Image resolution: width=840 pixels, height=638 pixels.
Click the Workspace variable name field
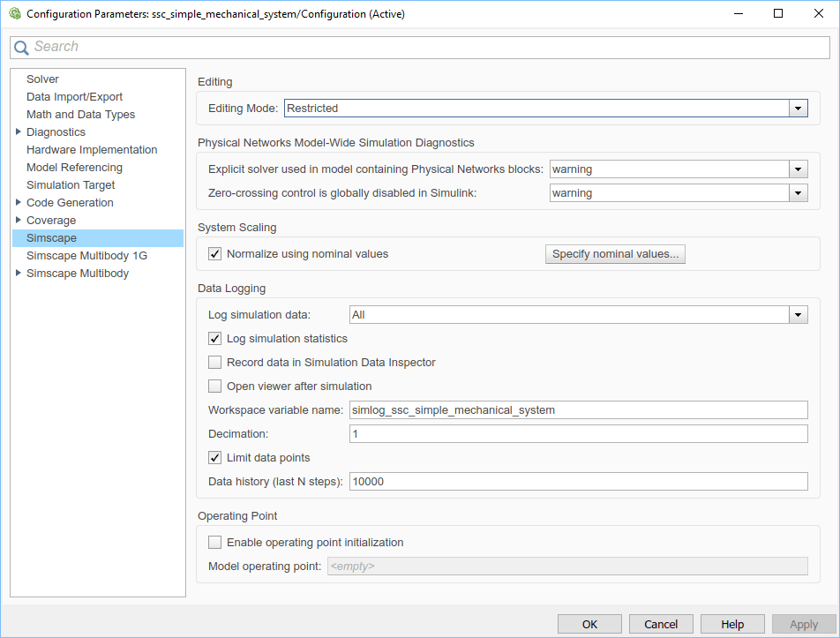click(x=579, y=409)
